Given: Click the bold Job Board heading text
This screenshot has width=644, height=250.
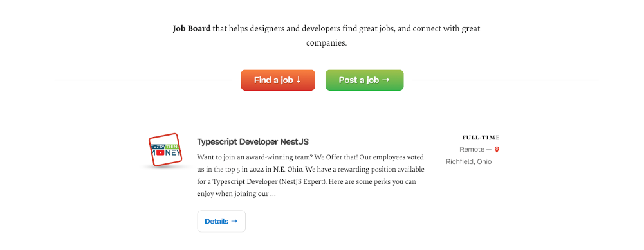Looking at the screenshot, I should point(192,29).
